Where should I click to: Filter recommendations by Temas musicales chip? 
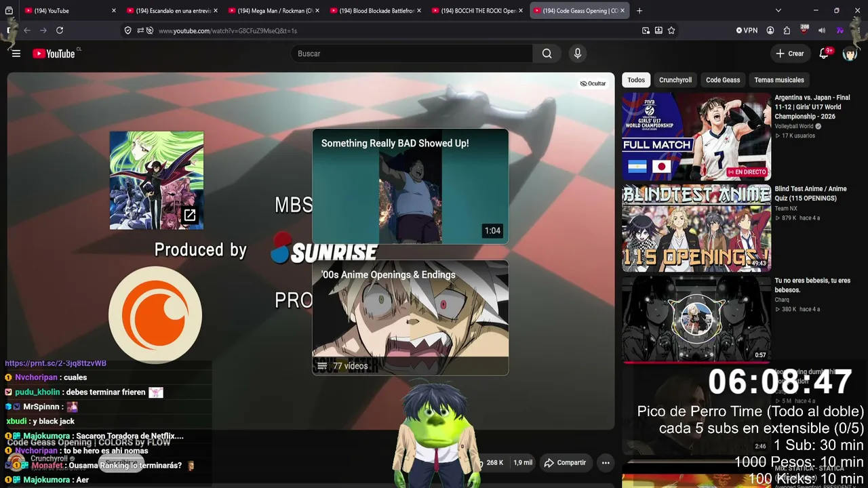(779, 80)
